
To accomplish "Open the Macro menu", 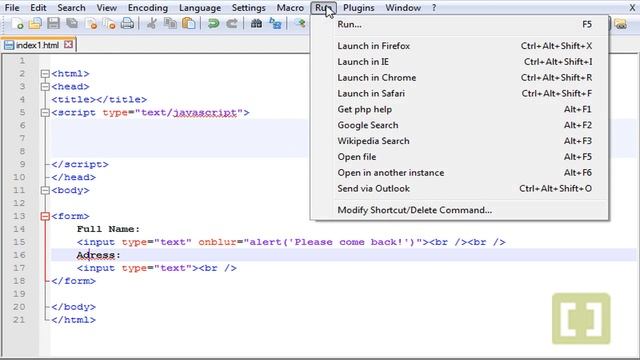I will (x=290, y=8).
